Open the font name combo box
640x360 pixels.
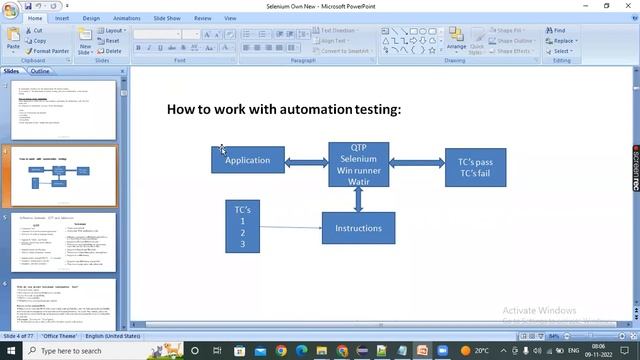157,35
